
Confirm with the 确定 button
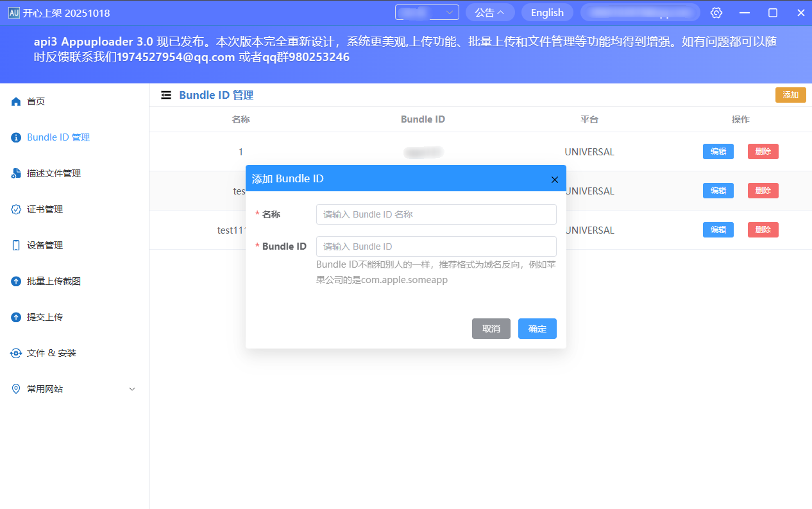point(537,329)
